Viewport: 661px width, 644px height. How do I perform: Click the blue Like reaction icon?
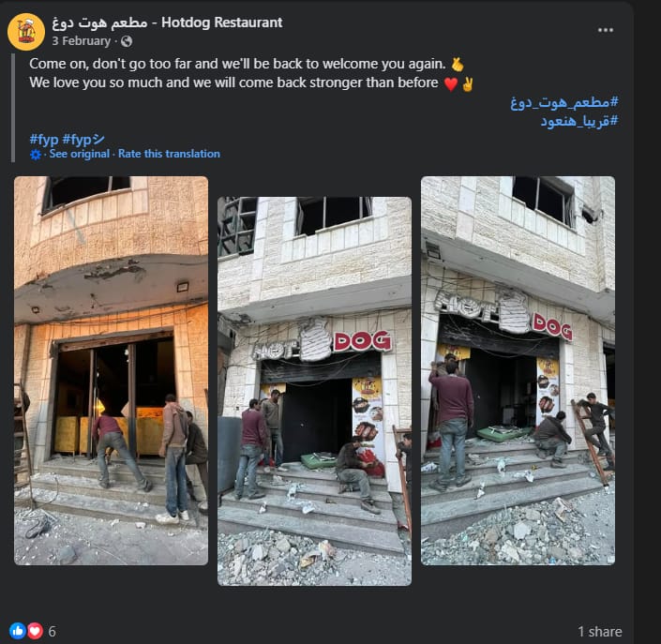18,631
